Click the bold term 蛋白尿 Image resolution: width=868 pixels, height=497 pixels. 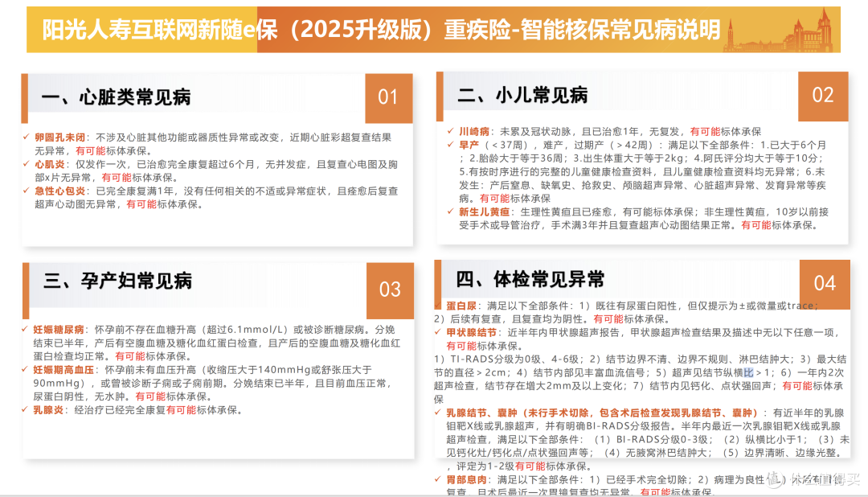click(461, 306)
